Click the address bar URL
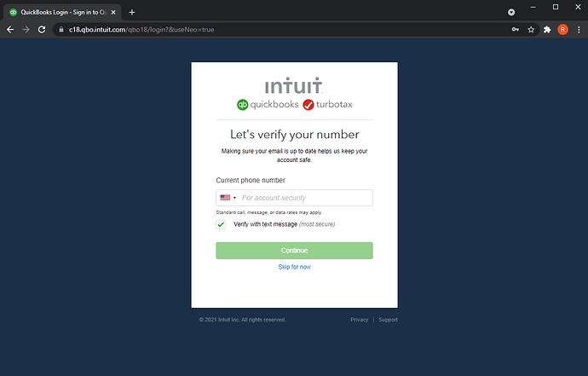The width and height of the screenshot is (588, 376). coord(141,30)
